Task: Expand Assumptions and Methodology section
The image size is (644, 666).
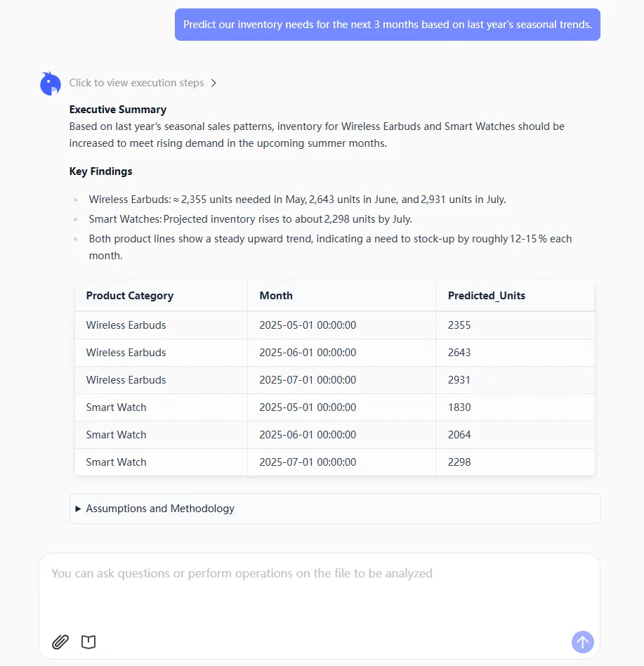Action: coord(334,509)
